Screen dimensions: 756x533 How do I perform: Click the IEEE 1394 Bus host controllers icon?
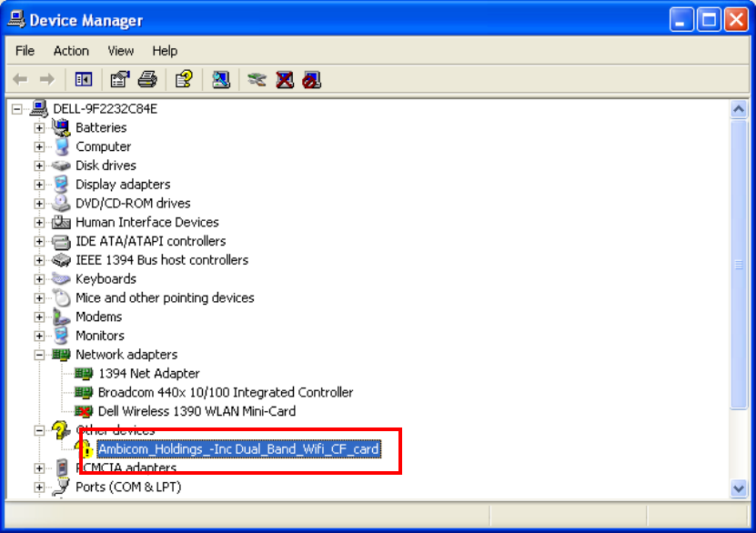pyautogui.click(x=61, y=260)
